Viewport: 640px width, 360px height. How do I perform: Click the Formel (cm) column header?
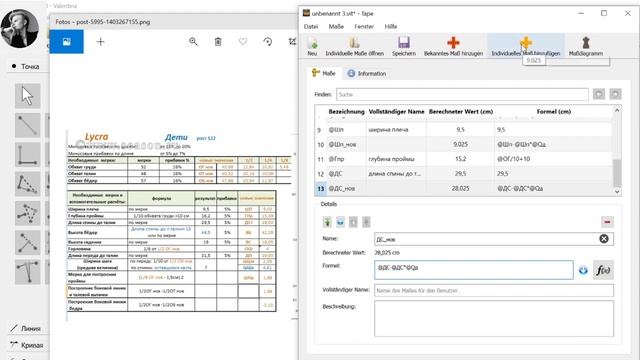[553, 111]
